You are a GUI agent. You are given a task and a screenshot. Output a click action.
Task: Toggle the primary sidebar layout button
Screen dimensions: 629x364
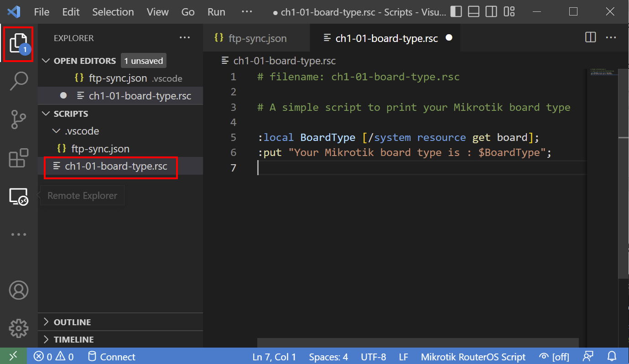click(x=456, y=12)
